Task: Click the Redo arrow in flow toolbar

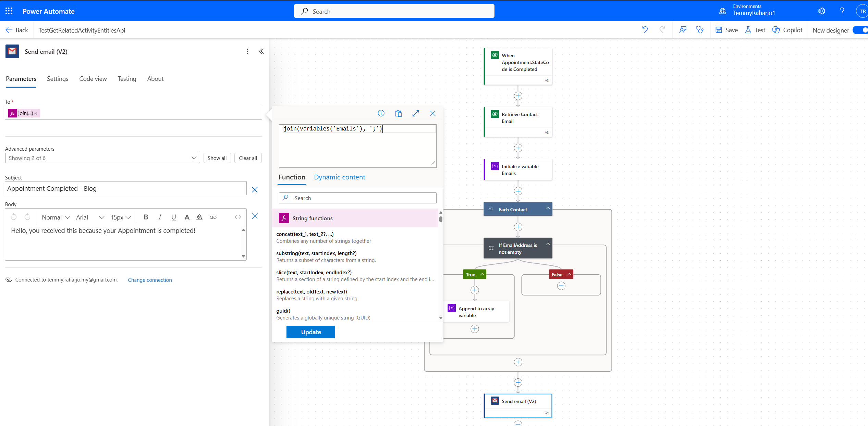Action: [x=662, y=30]
